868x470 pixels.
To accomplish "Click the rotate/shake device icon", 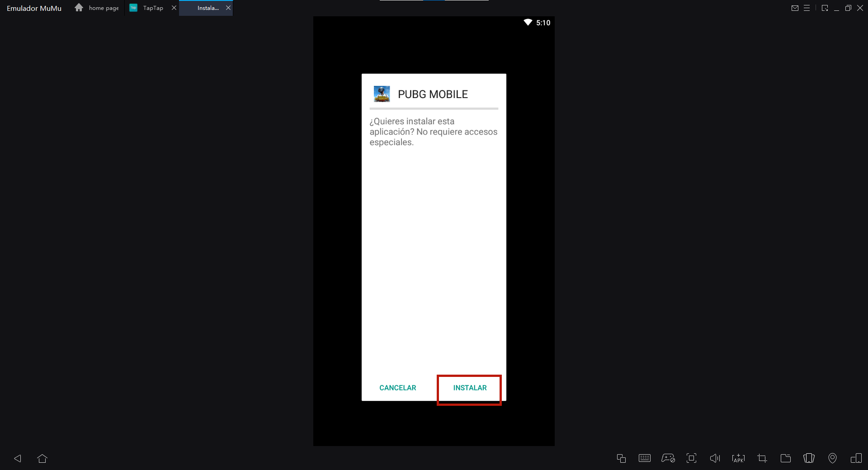I will click(809, 458).
